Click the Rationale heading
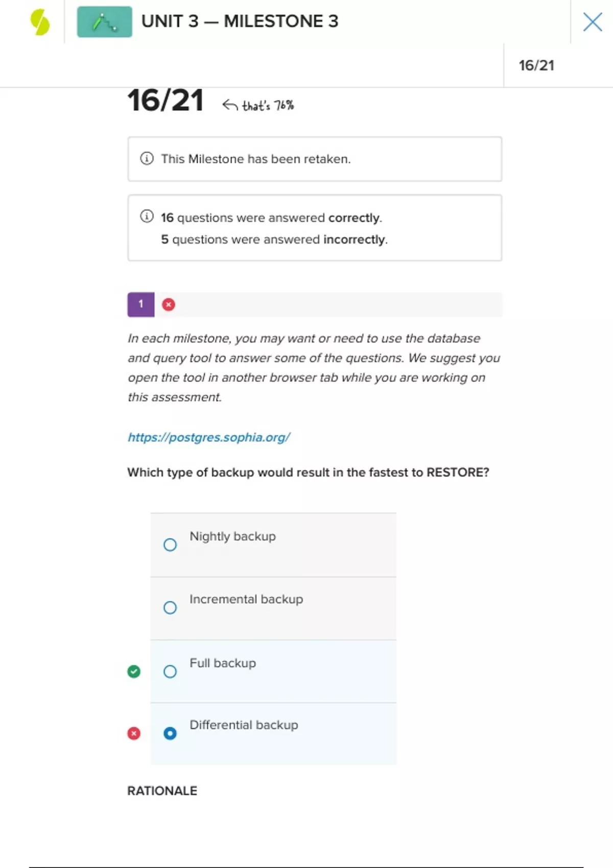 point(162,791)
